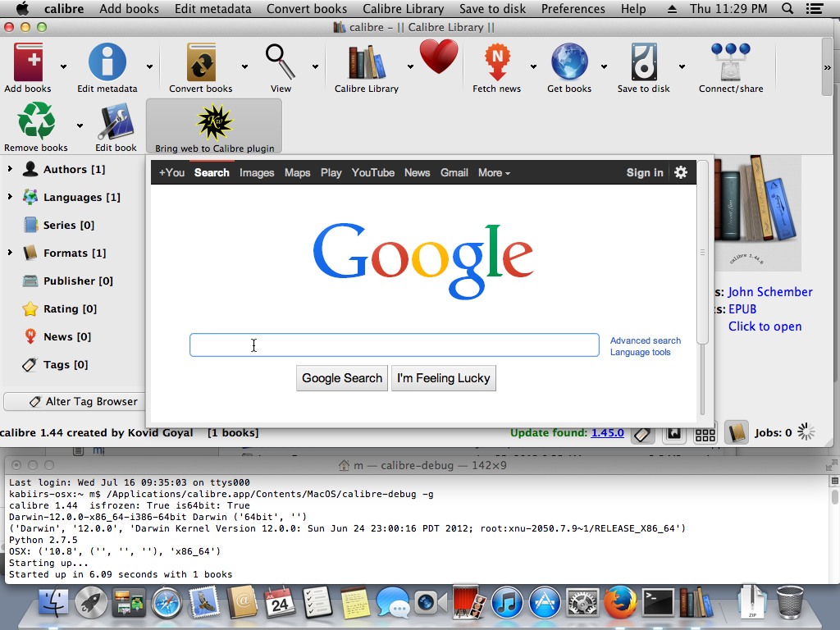
Task: Click the Alter Tag Browser button
Action: (x=75, y=401)
